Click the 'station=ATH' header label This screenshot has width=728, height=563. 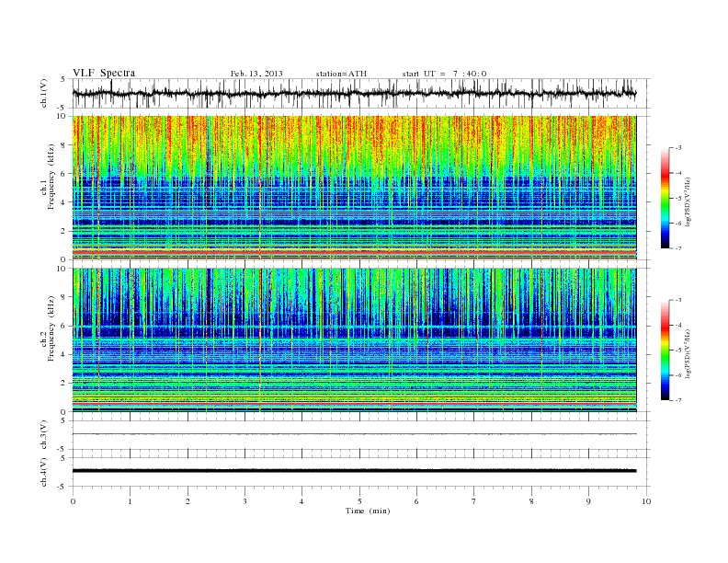pos(341,74)
